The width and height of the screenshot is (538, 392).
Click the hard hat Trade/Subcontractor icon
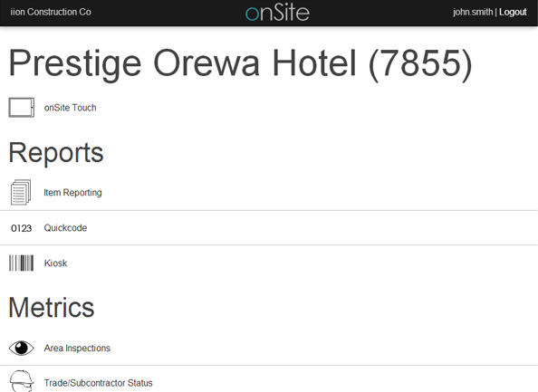click(x=21, y=381)
